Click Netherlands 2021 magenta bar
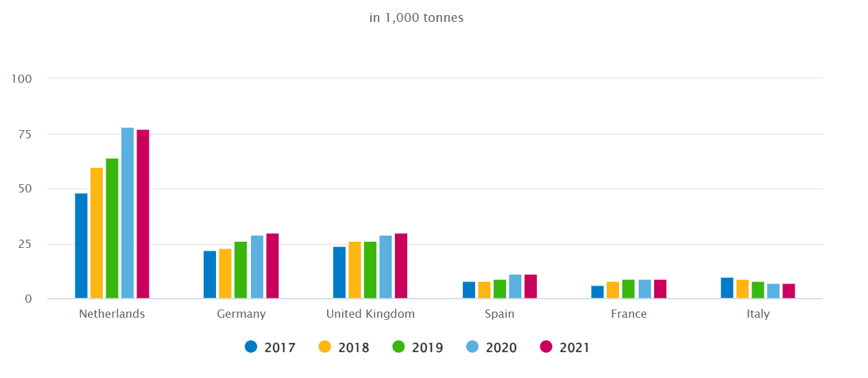 click(143, 214)
